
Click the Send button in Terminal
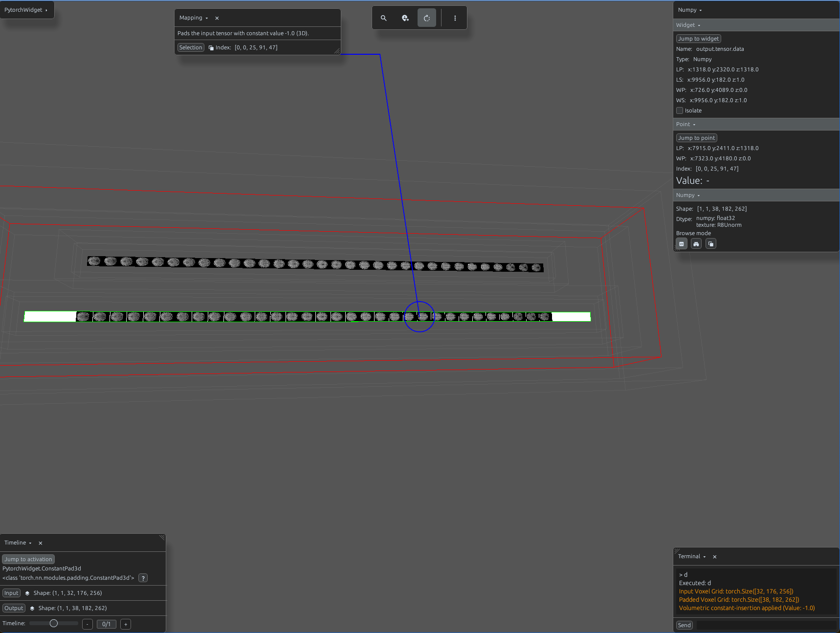685,625
